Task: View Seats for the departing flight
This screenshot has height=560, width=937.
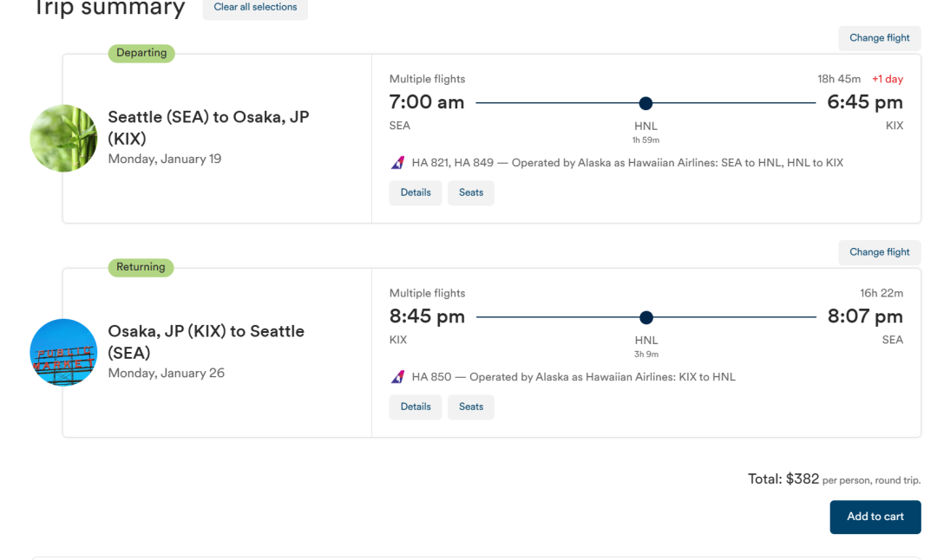Action: [x=471, y=192]
